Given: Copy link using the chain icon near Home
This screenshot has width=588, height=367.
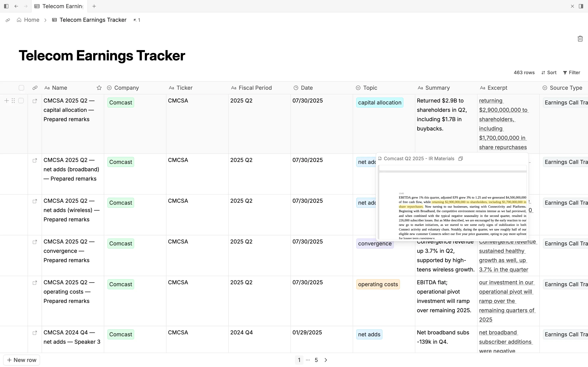Looking at the screenshot, I should (x=8, y=20).
